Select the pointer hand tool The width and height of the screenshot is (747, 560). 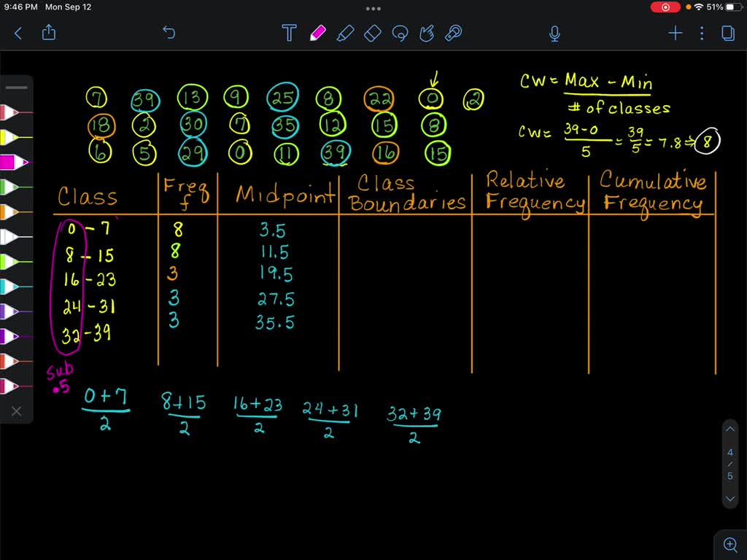[427, 33]
